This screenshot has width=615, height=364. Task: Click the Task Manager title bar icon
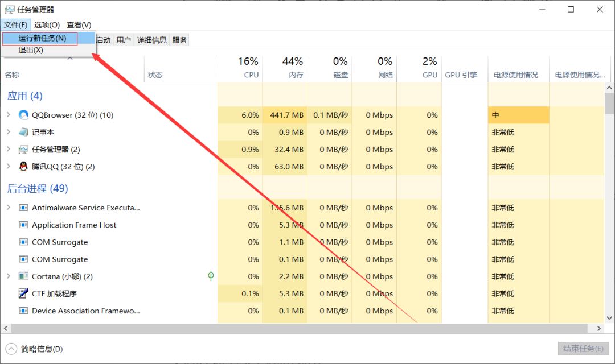(x=9, y=10)
